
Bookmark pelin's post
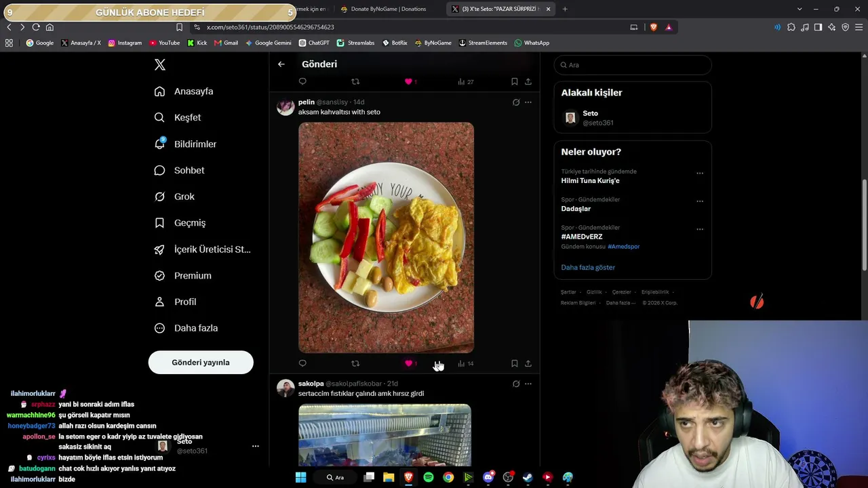pos(515,363)
